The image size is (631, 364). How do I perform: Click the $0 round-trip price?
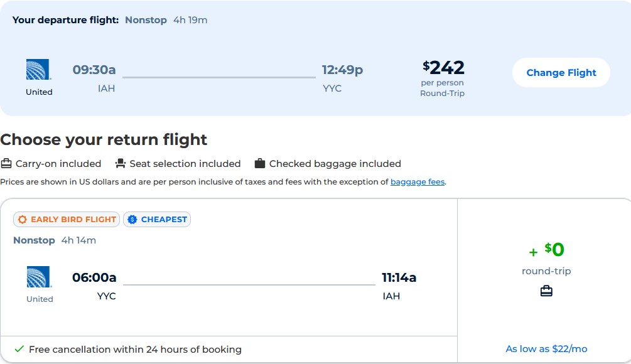(x=553, y=249)
